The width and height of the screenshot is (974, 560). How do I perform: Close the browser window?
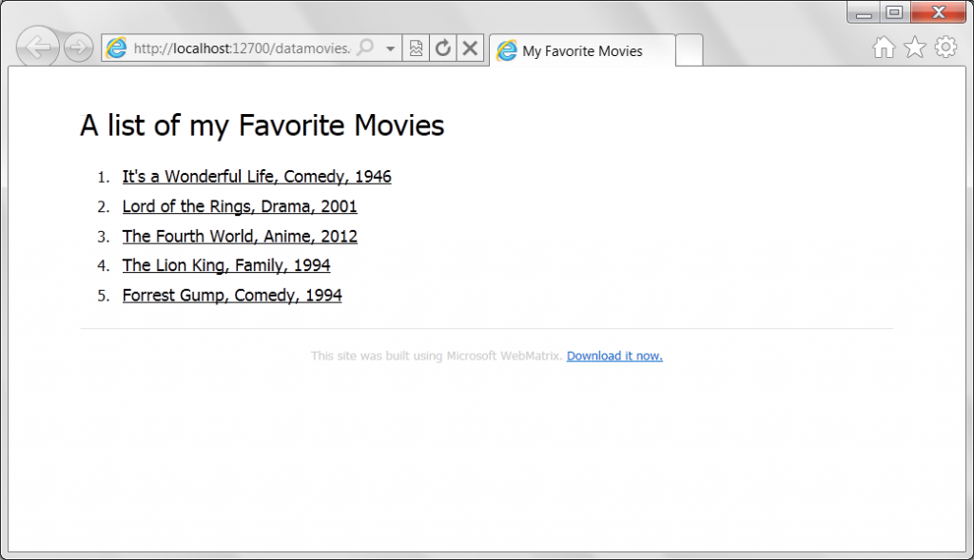tap(938, 12)
